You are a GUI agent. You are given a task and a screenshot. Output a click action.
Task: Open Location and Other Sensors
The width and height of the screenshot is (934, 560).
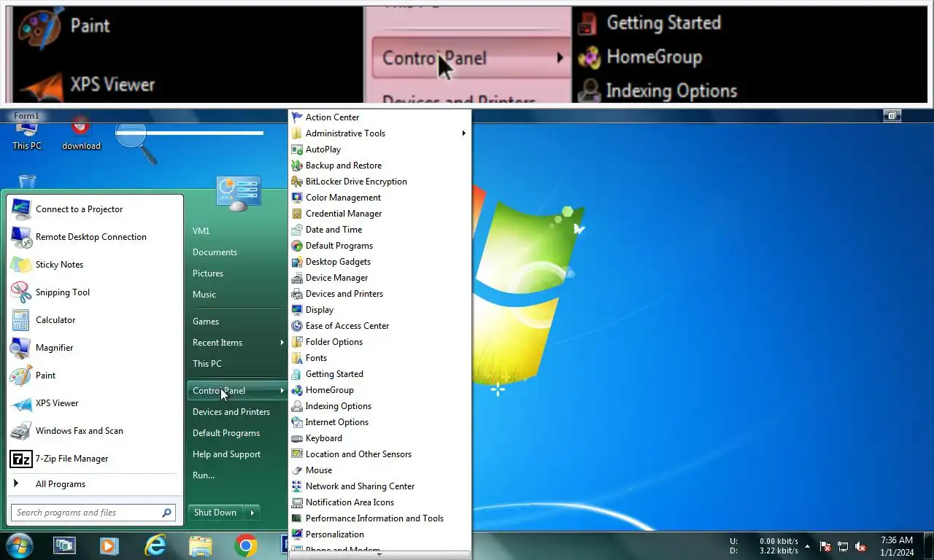click(379, 454)
